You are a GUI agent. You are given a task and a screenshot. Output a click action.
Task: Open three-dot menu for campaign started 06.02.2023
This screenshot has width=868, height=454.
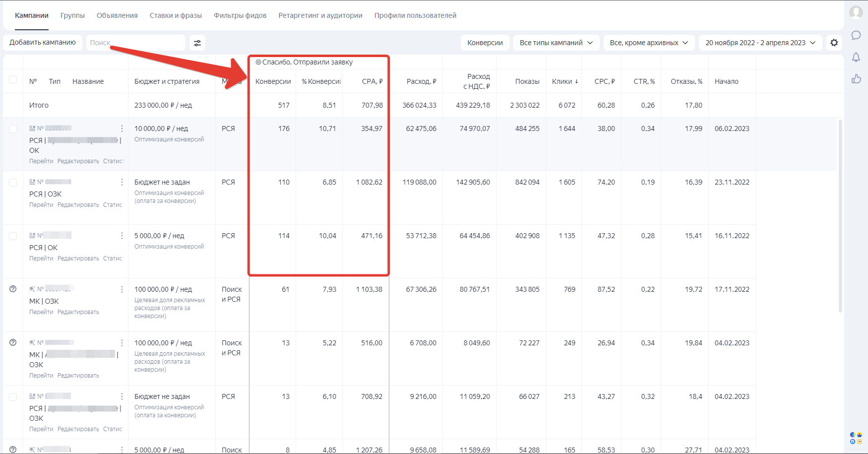point(122,129)
